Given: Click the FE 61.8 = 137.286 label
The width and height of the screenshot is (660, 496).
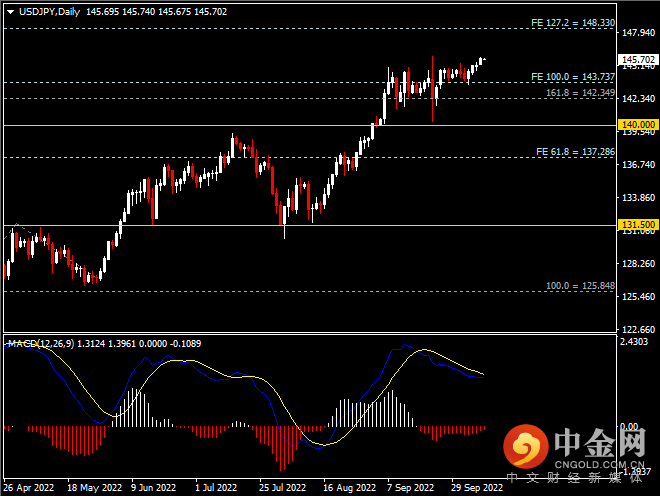Looking at the screenshot, I should (x=575, y=152).
